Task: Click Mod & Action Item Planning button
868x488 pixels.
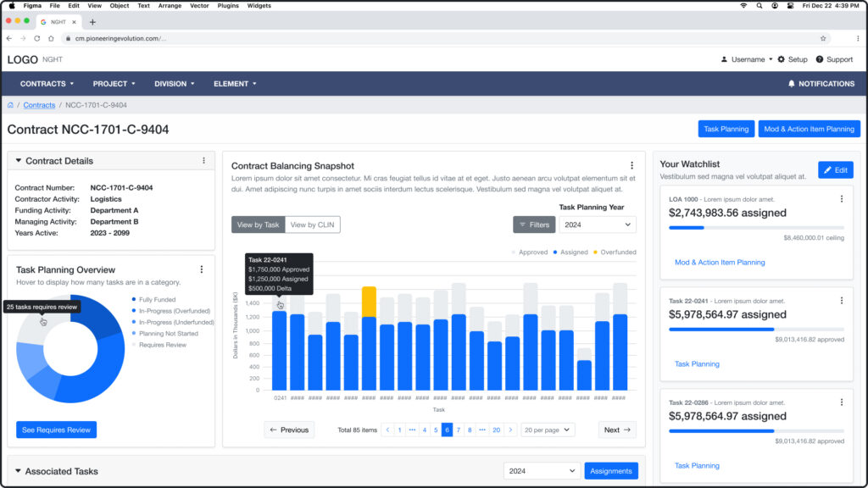Action: coord(809,129)
